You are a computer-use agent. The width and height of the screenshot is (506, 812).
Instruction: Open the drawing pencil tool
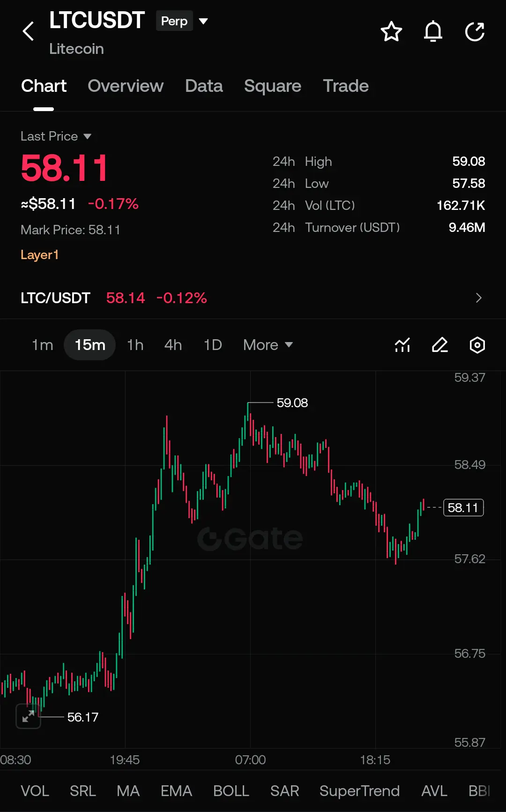(x=439, y=345)
